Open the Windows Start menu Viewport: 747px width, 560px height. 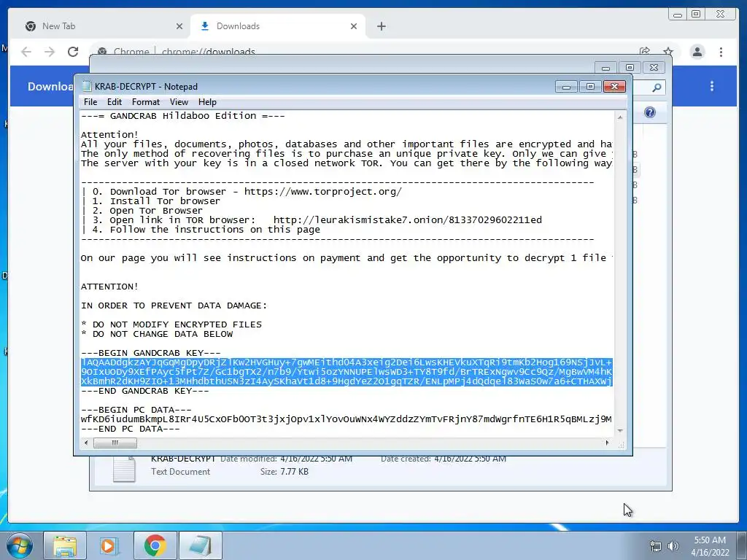20,545
